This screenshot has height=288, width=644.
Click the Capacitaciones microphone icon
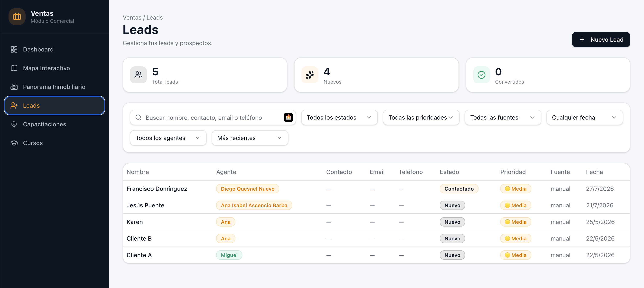pos(14,124)
